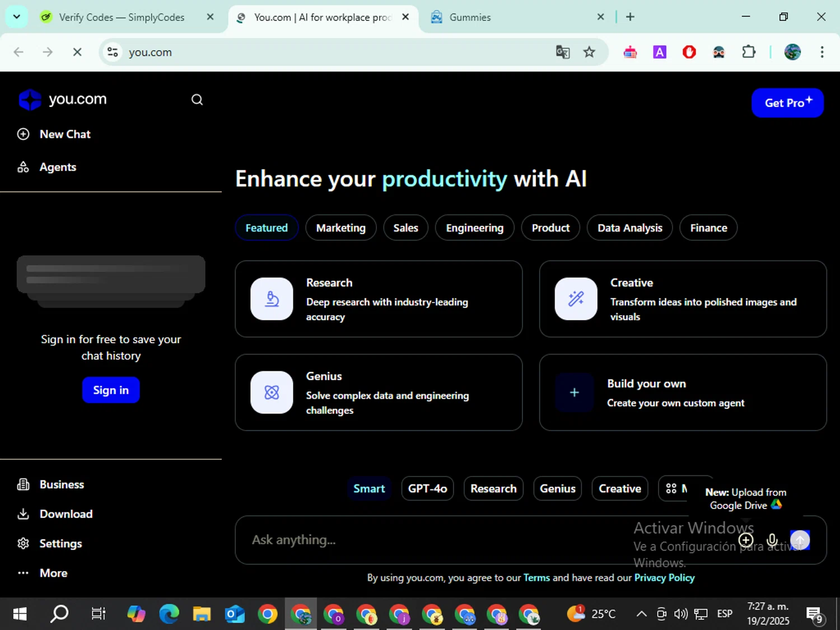Open the Chrome profile avatar
This screenshot has height=630, width=840.
(x=792, y=52)
